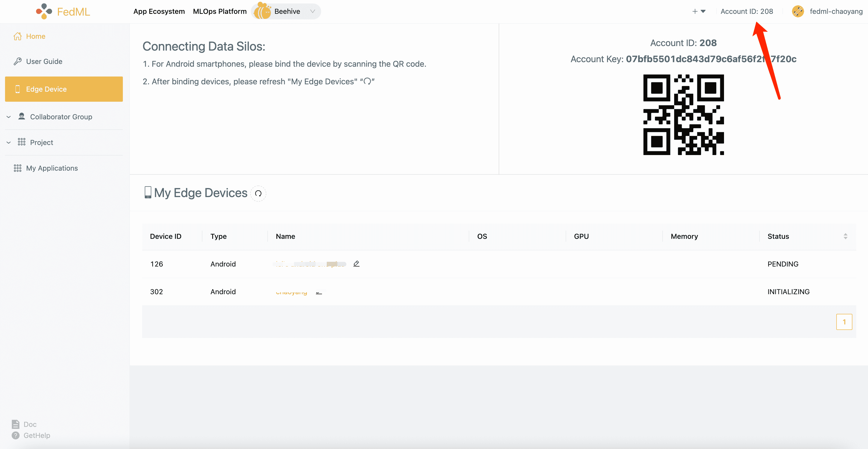
Task: Click Account ID: 208 in header
Action: pos(747,12)
